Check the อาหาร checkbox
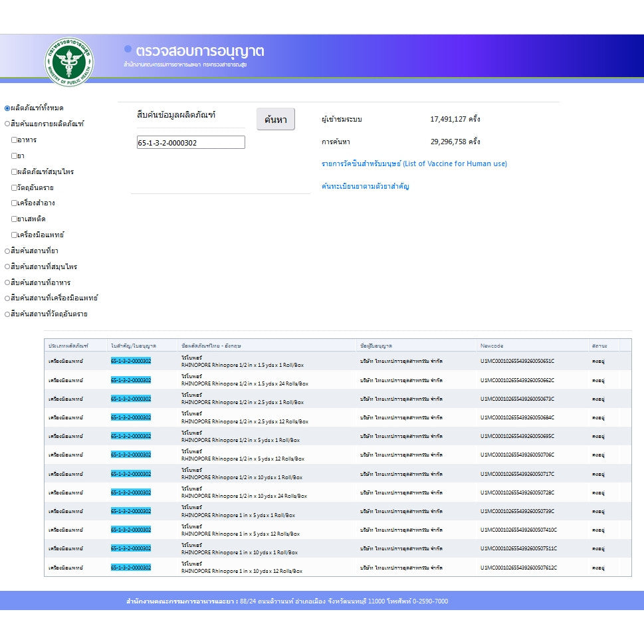The height and width of the screenshot is (644, 644). 14,140
